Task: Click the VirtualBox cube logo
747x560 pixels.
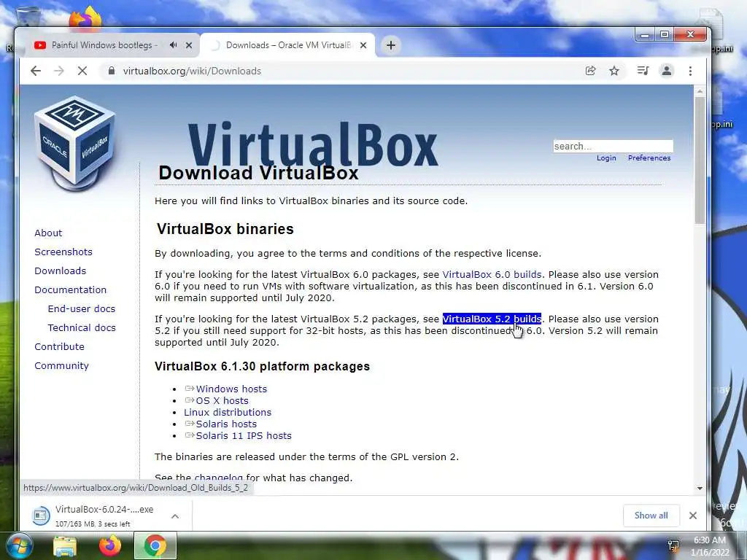Action: pos(75,142)
